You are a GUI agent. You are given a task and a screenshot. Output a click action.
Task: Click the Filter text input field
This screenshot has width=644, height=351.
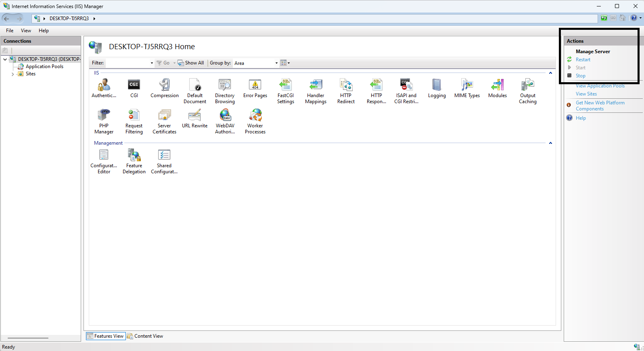coord(128,63)
